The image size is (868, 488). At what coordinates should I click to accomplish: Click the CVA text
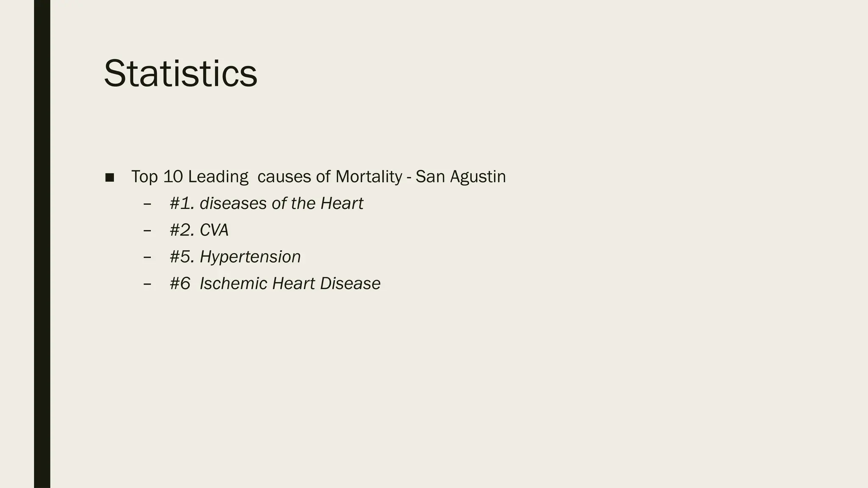pyautogui.click(x=214, y=230)
